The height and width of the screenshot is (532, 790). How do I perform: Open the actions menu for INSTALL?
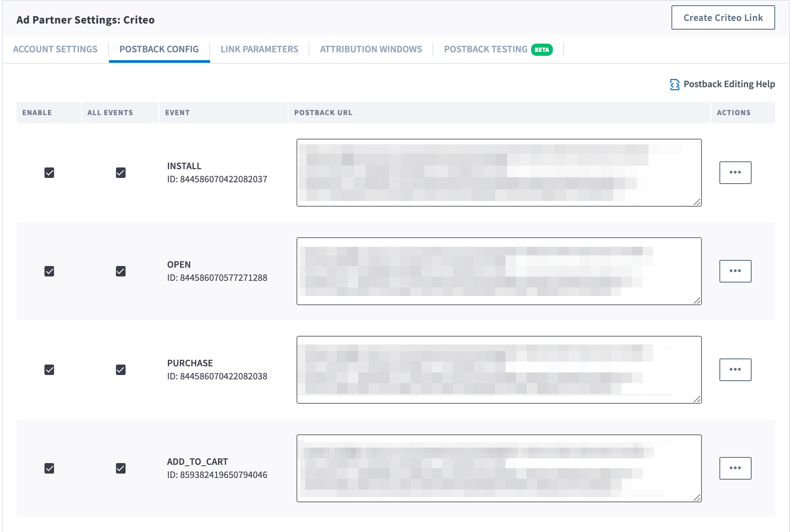[735, 173]
